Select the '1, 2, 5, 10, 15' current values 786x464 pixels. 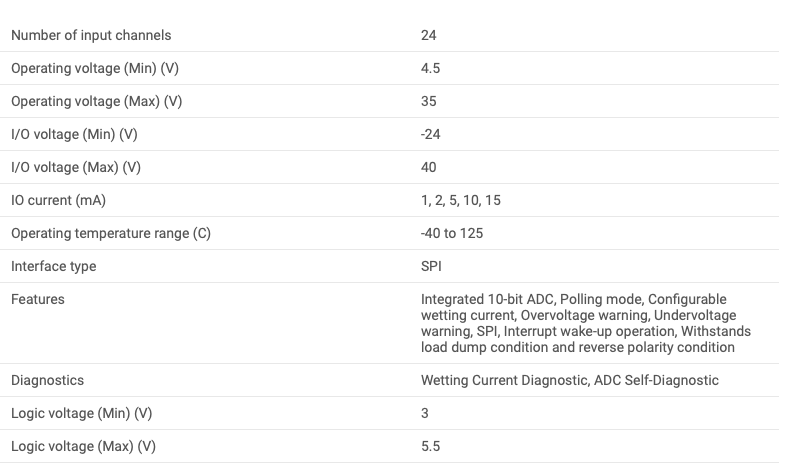461,201
